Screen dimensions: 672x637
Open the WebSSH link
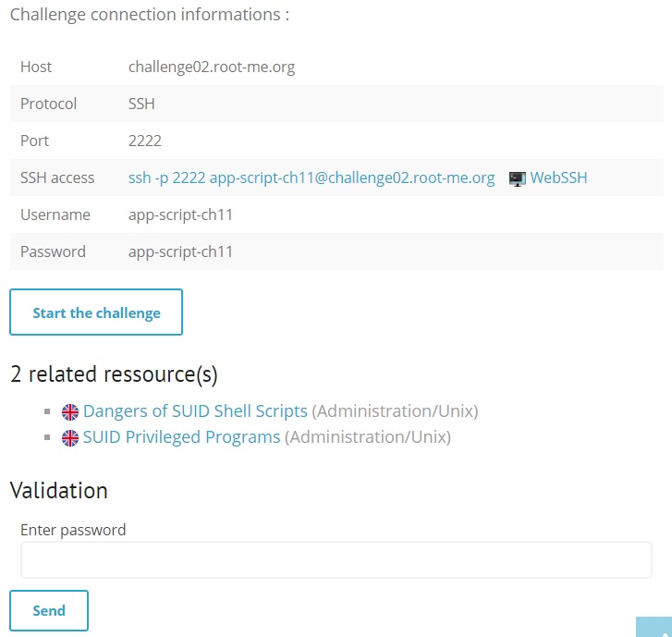pyautogui.click(x=558, y=178)
